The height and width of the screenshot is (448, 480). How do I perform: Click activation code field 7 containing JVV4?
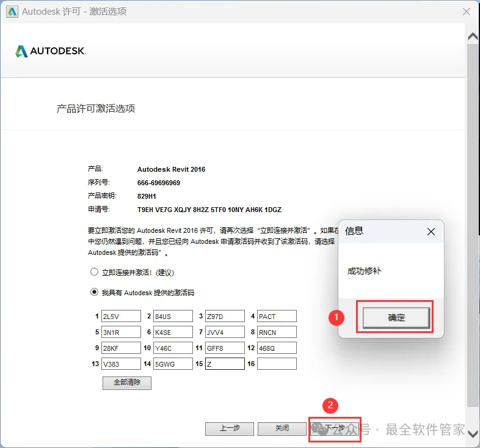click(x=225, y=332)
